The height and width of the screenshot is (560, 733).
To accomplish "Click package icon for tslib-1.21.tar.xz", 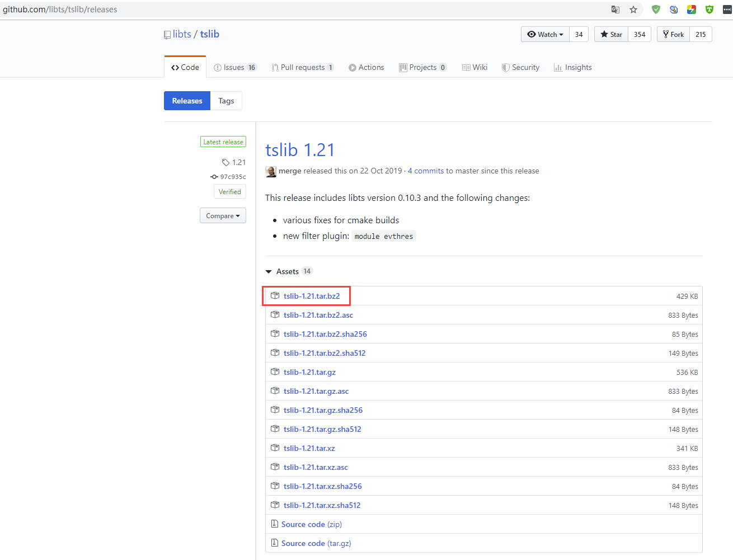I will click(x=275, y=448).
